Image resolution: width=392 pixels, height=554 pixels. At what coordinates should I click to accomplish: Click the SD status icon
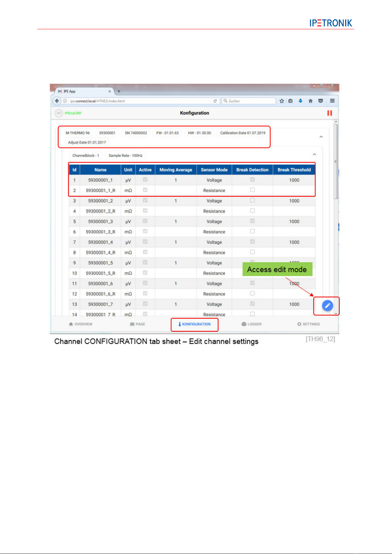point(59,113)
